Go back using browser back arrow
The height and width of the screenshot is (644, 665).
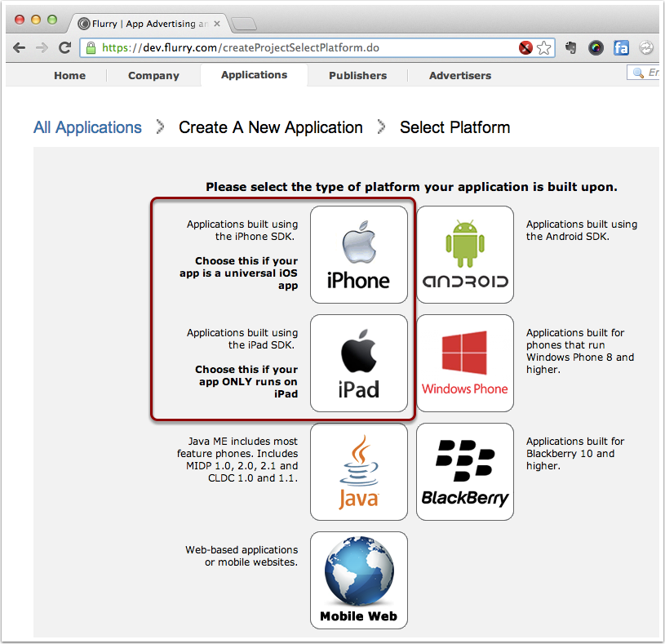point(20,48)
